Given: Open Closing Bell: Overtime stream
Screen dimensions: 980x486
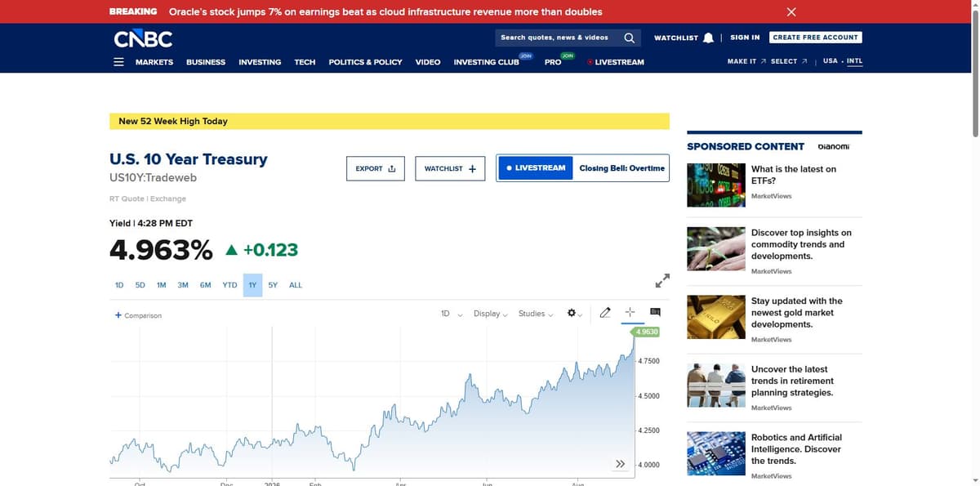Looking at the screenshot, I should [x=621, y=168].
